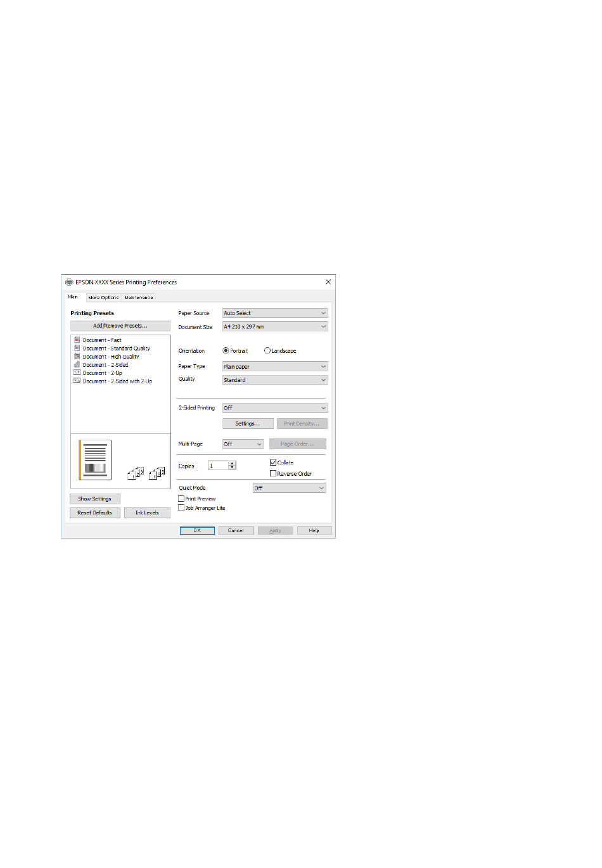Screen dimensions: 602x868
Task: Click the Document - 2-Sided preset icon
Action: [77, 364]
